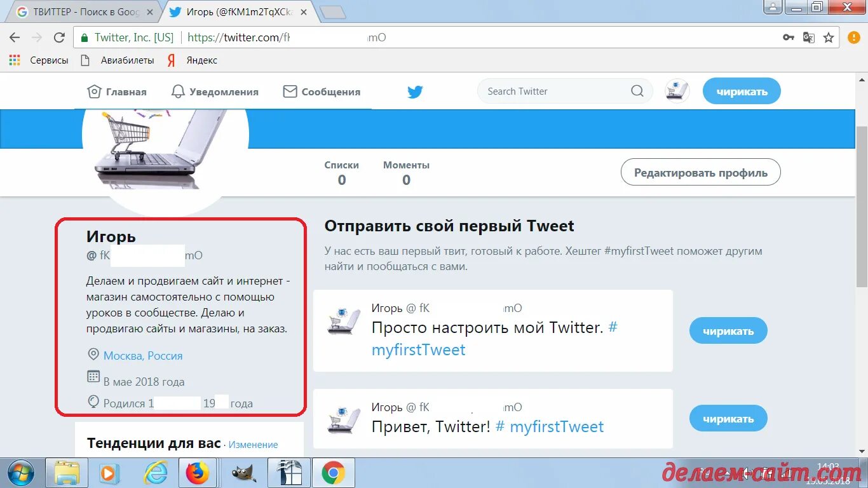
Task: Open the Яндекс bookmark
Action: pos(193,60)
